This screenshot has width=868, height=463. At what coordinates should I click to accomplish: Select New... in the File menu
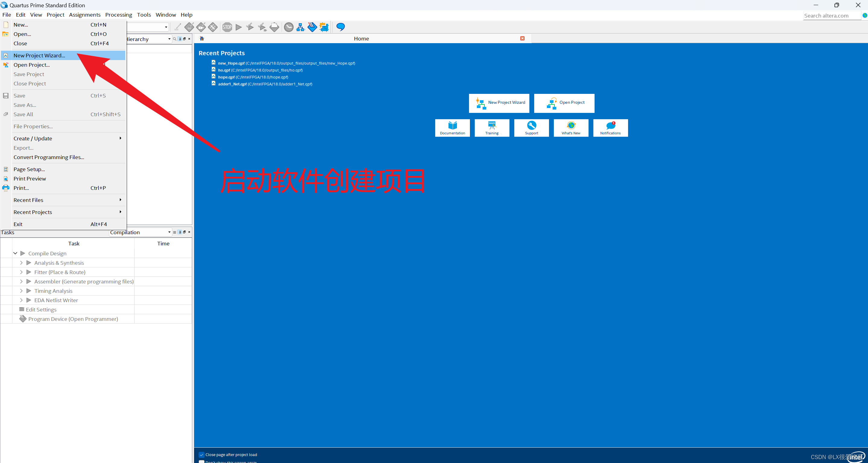point(63,25)
